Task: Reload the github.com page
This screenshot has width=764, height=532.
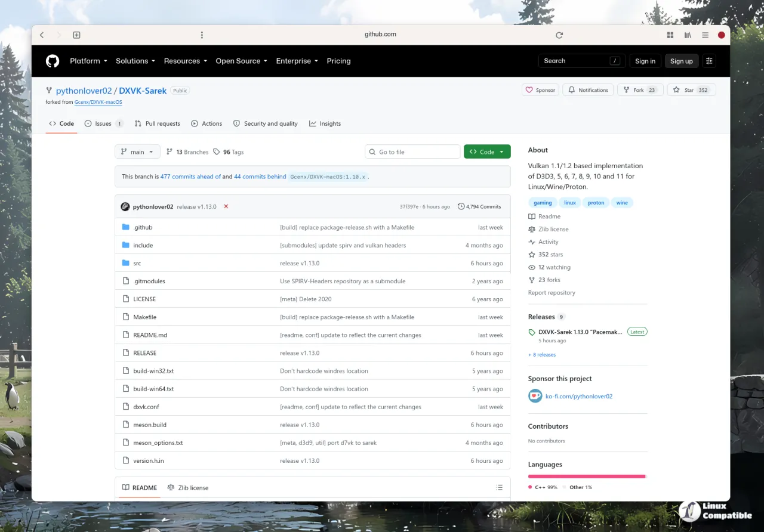Action: (559, 35)
